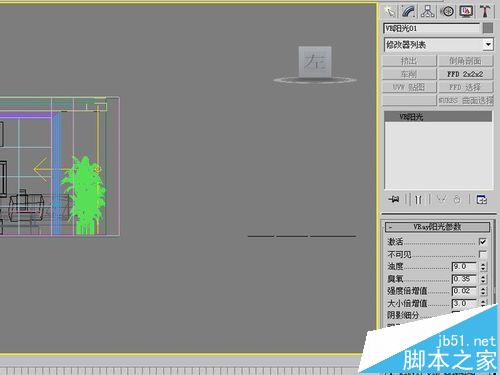Screen dimensions: 500x375
Task: Switch to the Modify panel tab
Action: tap(409, 12)
